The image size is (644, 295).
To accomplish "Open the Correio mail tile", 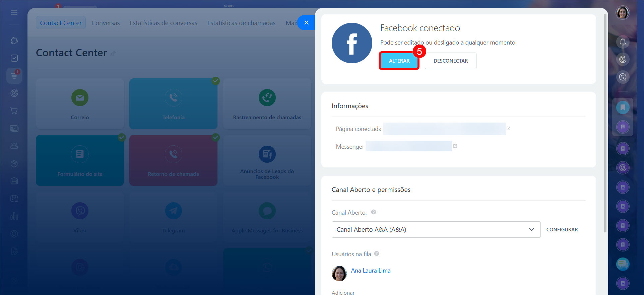I will [80, 104].
